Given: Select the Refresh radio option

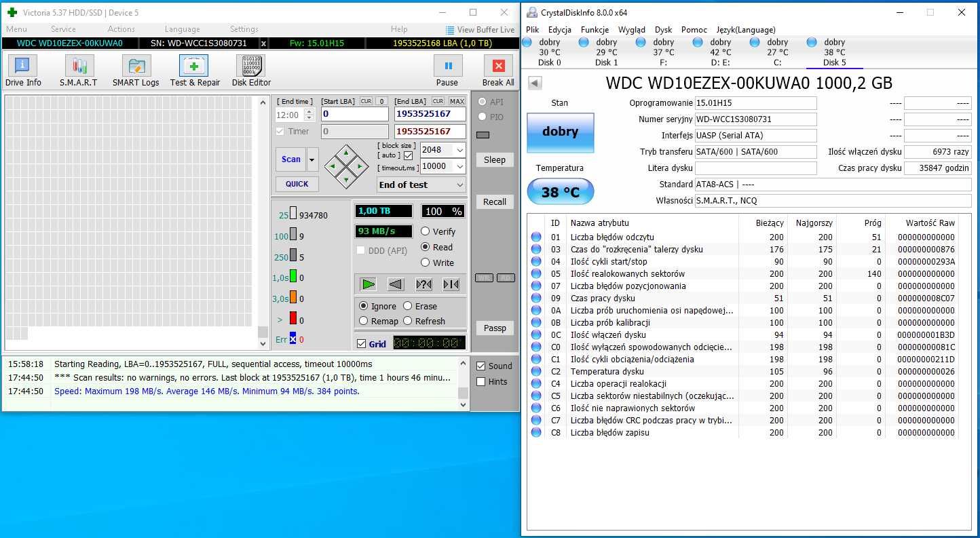Looking at the screenshot, I should click(x=408, y=321).
